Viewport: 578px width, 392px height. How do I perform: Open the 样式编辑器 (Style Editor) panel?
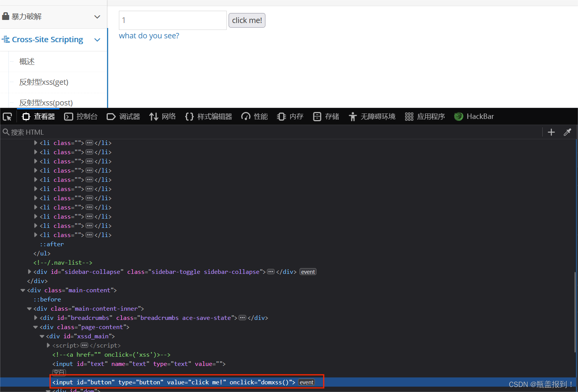pos(208,116)
